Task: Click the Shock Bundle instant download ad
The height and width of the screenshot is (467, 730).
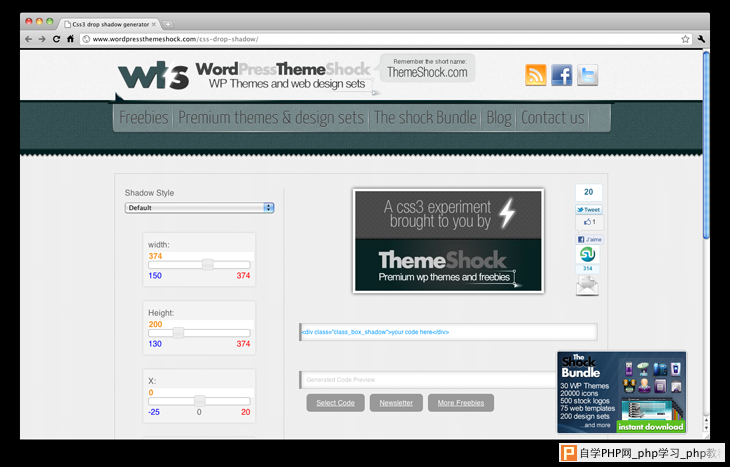Action: (622, 393)
